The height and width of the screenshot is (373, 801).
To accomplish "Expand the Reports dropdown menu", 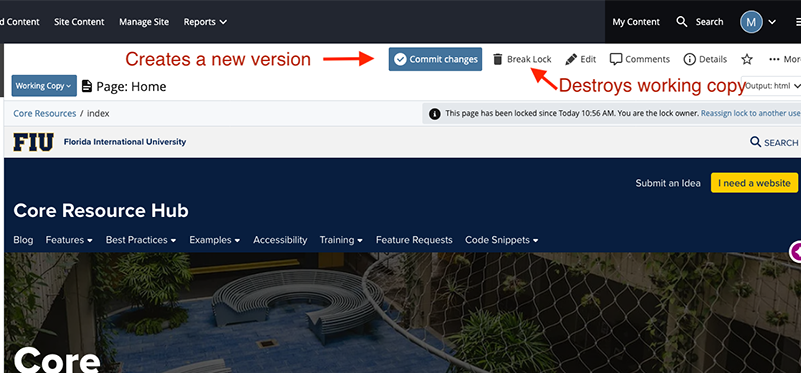I will (205, 22).
